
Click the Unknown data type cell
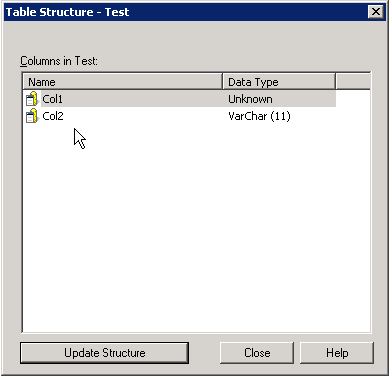[250, 99]
